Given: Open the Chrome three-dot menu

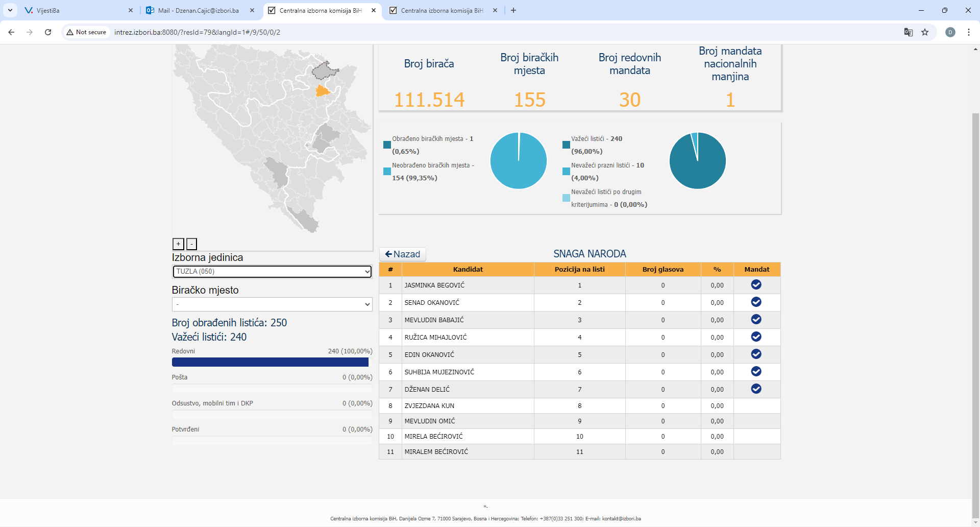Looking at the screenshot, I should point(969,32).
